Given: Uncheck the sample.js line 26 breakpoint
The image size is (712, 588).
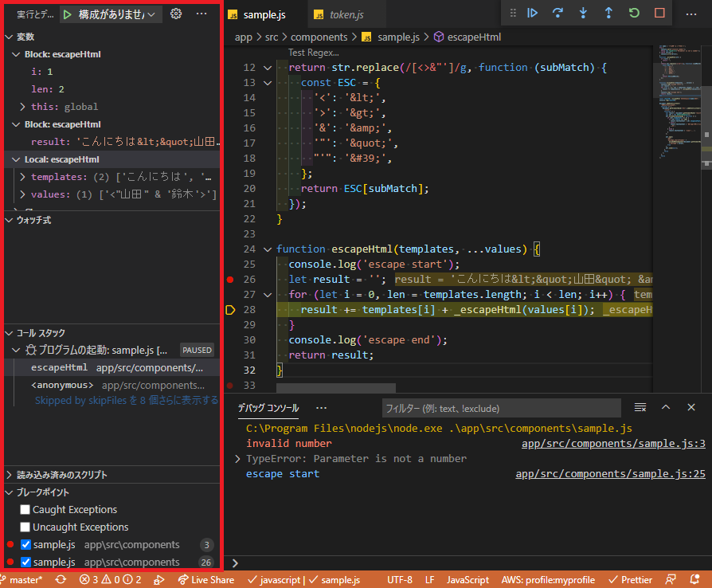Looking at the screenshot, I should point(25,562).
